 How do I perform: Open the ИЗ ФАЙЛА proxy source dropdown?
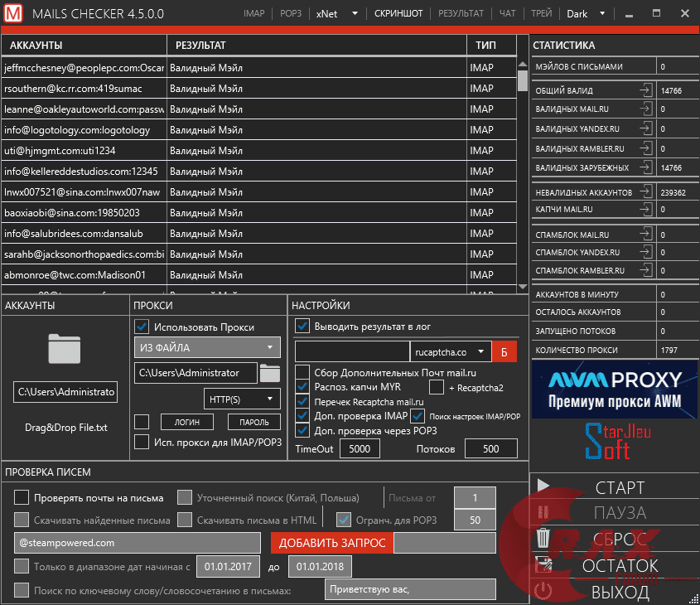pyautogui.click(x=207, y=347)
